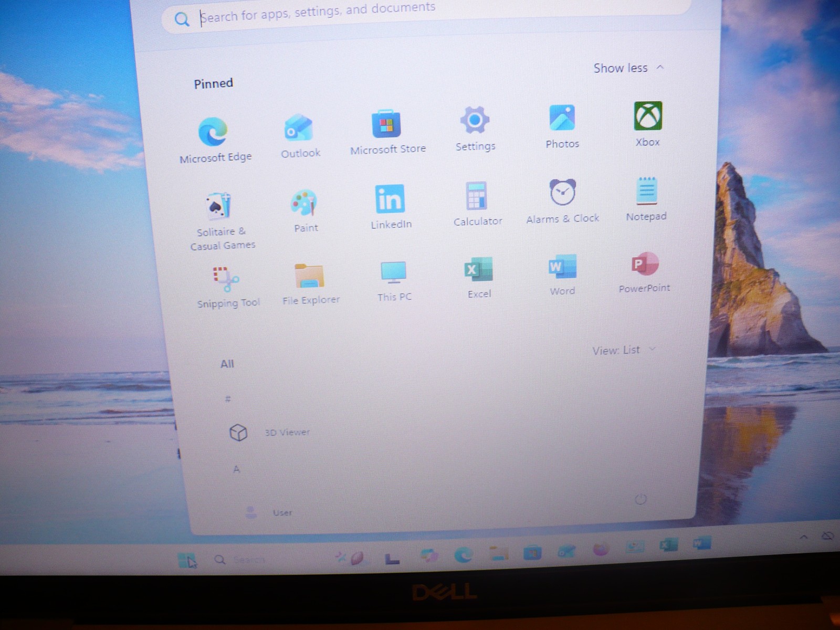This screenshot has height=630, width=840.
Task: Open 3D Viewer from the All apps list
Action: pos(270,432)
